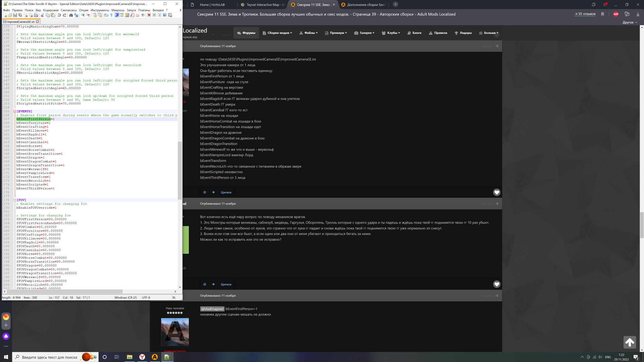Toggle show all characters pilcrow button

[x=111, y=15]
